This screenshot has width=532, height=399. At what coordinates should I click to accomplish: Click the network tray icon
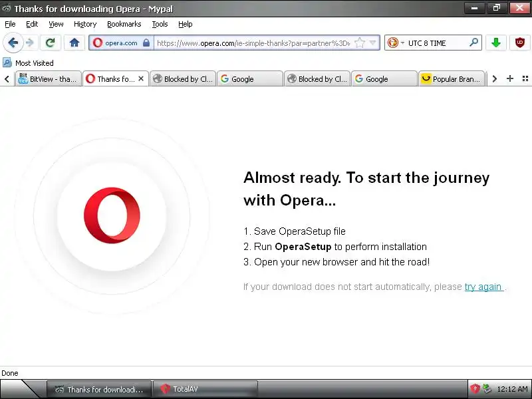click(487, 389)
